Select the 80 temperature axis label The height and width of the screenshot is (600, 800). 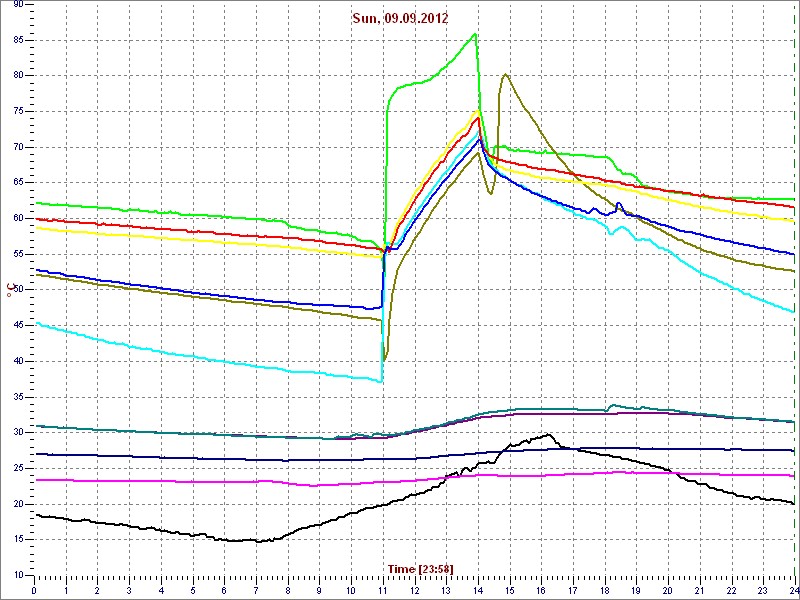17,76
